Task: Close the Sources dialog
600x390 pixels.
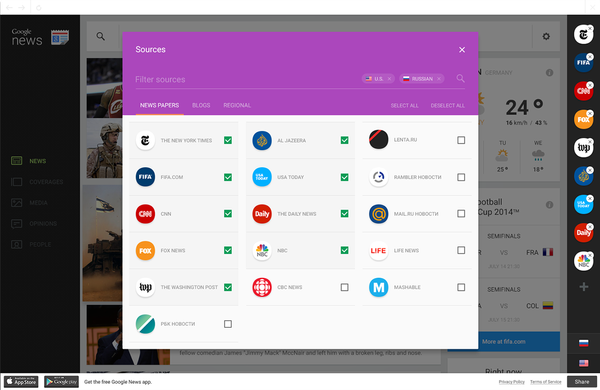Action: (x=462, y=50)
